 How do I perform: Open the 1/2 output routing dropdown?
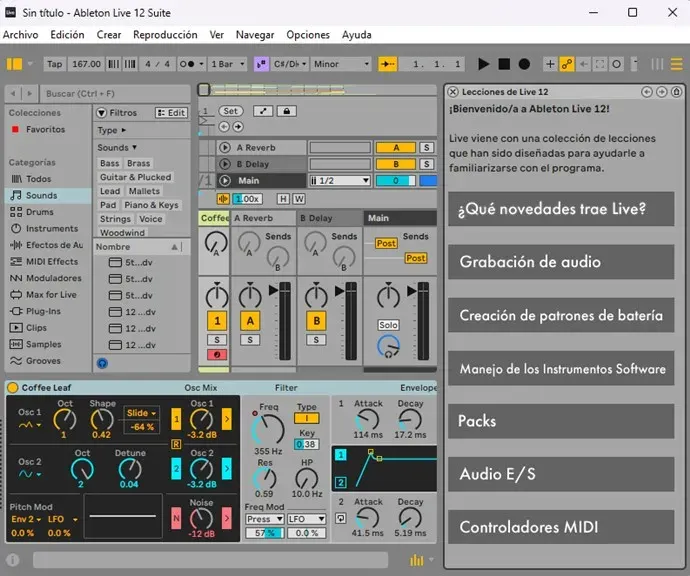(x=340, y=181)
